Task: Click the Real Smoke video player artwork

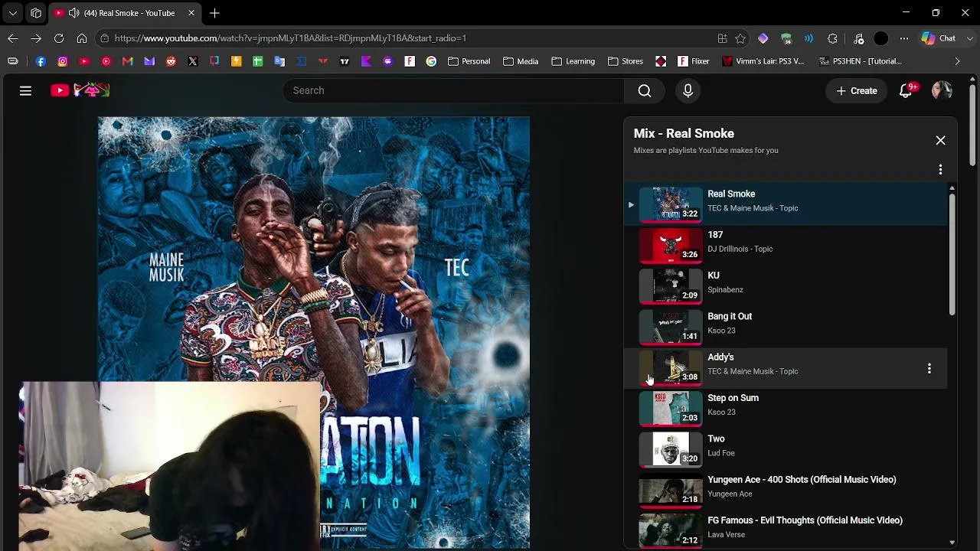Action: (314, 333)
